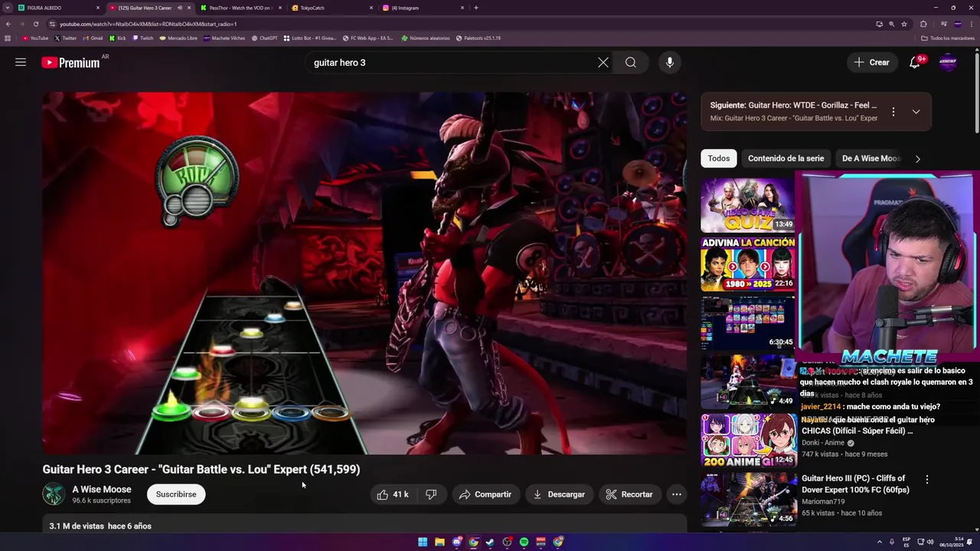Open the Cliffs of Dover thumbnail 4:56
980x551 pixels.
[x=748, y=499]
